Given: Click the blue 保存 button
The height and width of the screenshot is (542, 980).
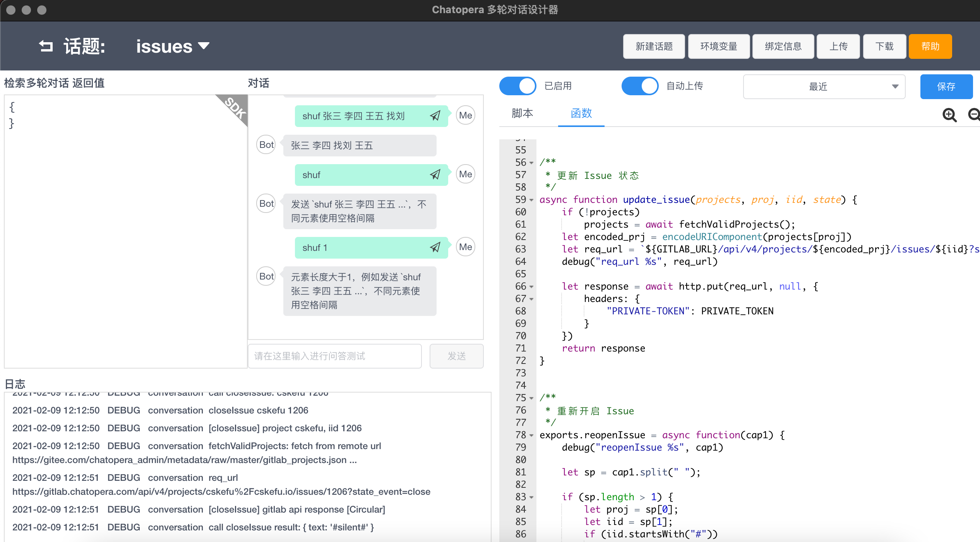Looking at the screenshot, I should (946, 87).
